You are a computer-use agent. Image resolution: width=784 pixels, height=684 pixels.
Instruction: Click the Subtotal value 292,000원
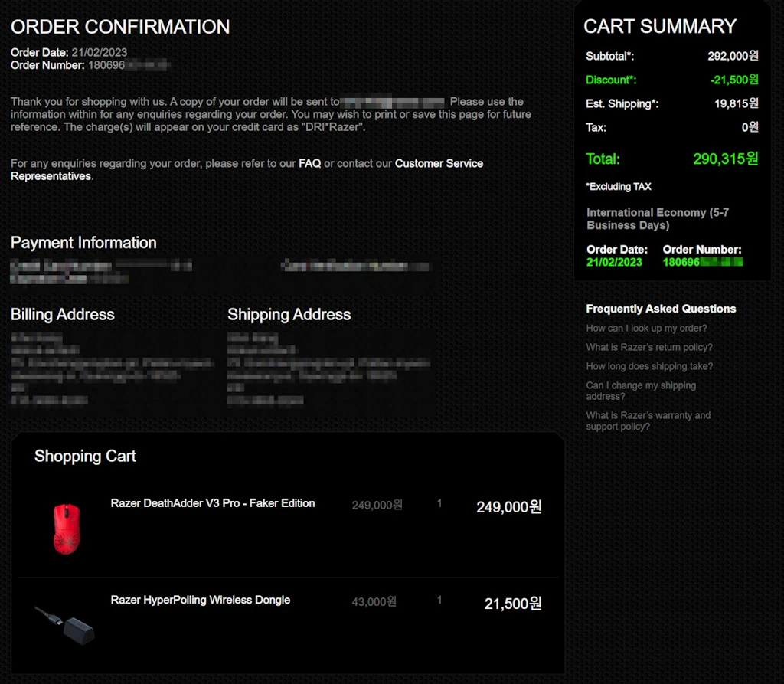[x=733, y=56]
